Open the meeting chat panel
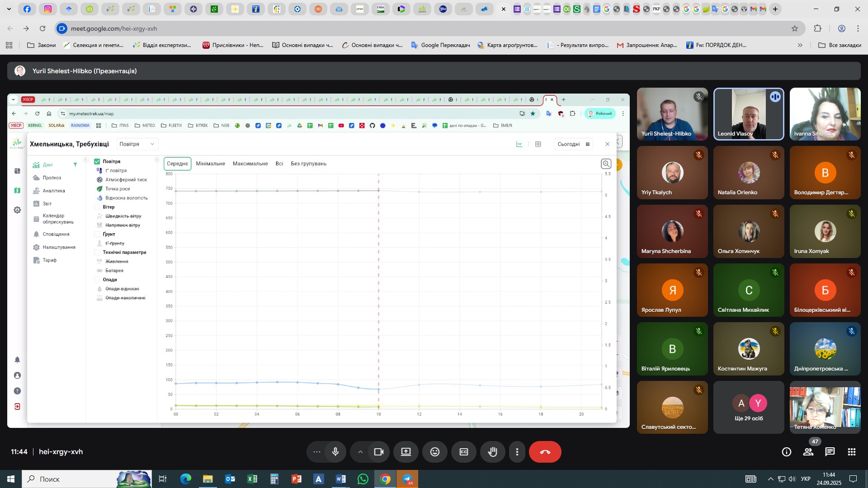The height and width of the screenshot is (488, 868). click(x=830, y=452)
